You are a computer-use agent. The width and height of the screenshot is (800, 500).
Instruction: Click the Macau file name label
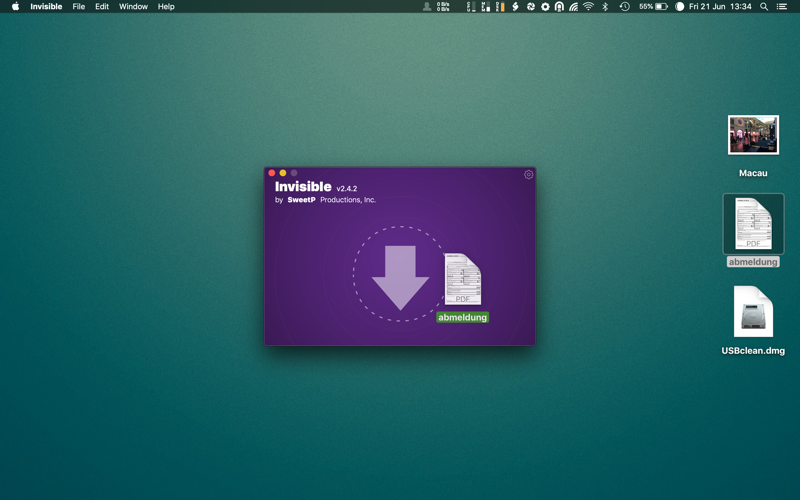click(x=753, y=173)
